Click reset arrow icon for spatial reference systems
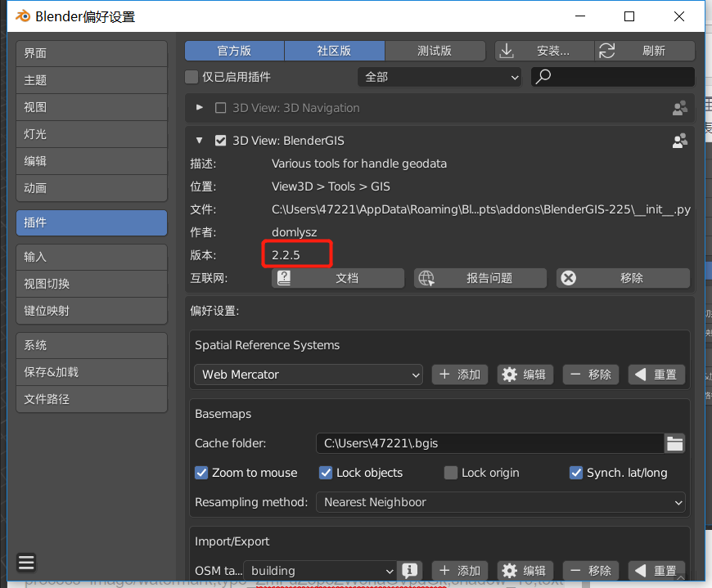Viewport: 712px width, 588px height. point(640,375)
